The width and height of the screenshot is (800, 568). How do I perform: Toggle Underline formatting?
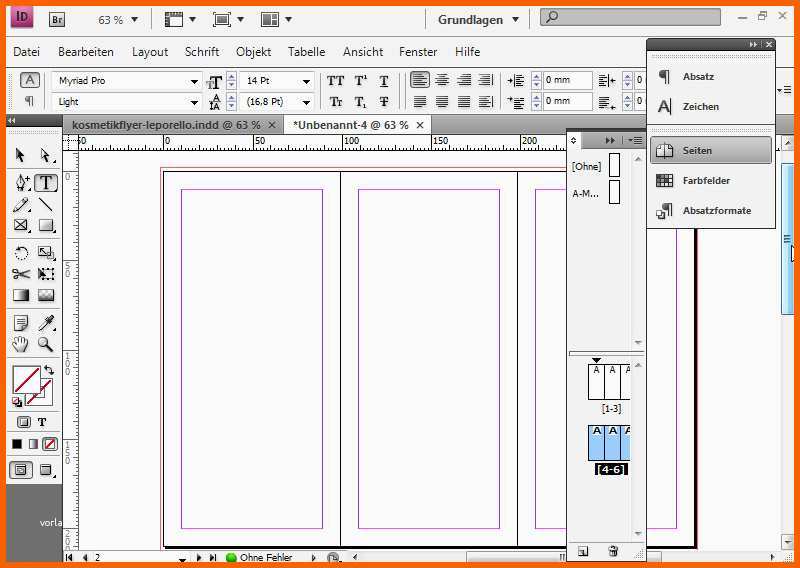pyautogui.click(x=384, y=81)
